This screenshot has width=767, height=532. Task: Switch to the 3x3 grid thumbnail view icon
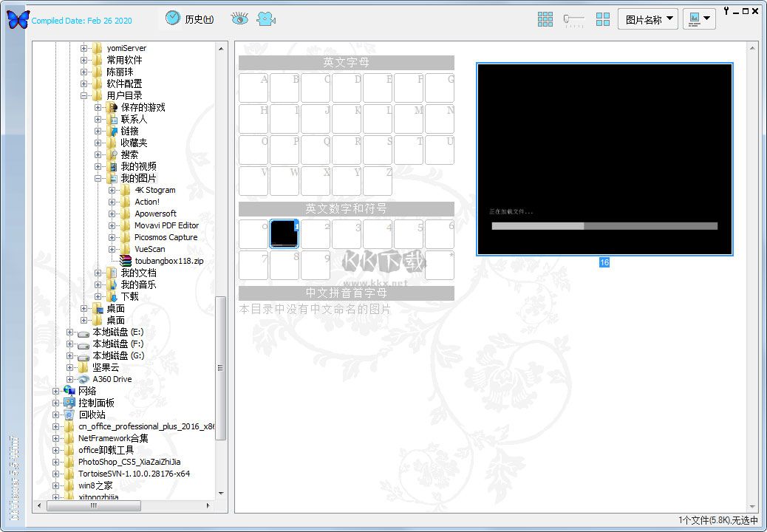click(x=545, y=19)
